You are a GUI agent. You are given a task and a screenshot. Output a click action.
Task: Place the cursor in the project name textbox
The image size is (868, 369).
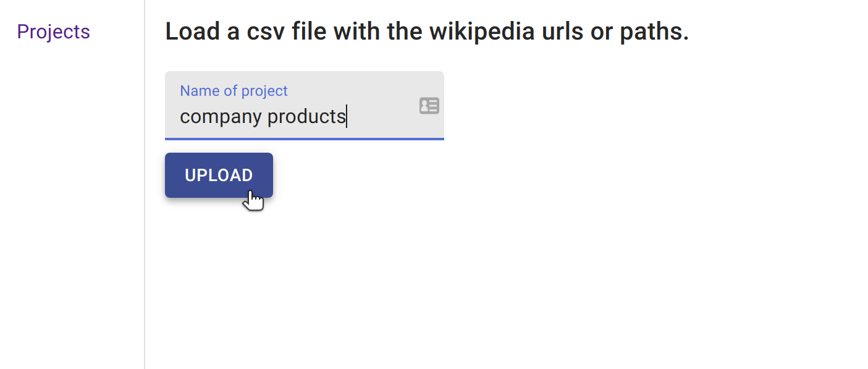coord(297,116)
